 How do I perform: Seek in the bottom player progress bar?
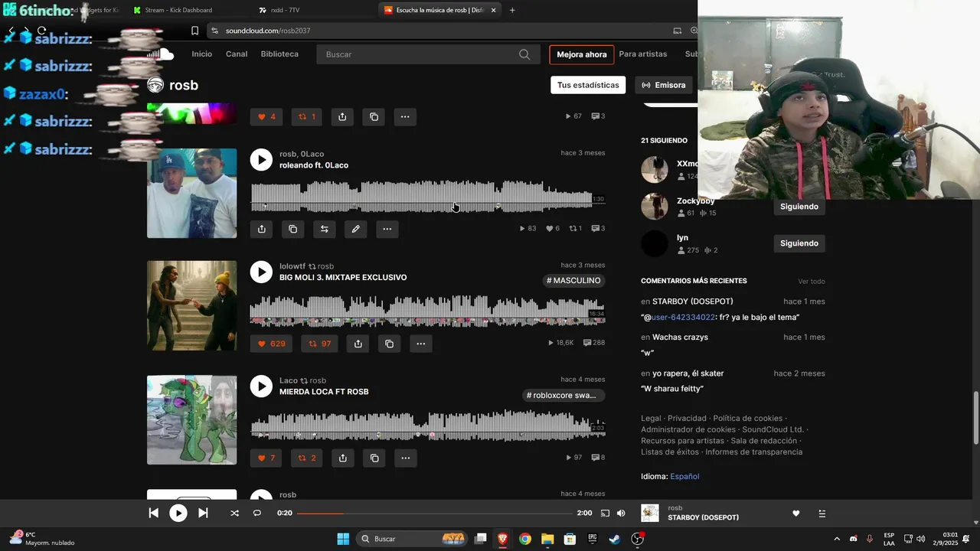click(435, 514)
